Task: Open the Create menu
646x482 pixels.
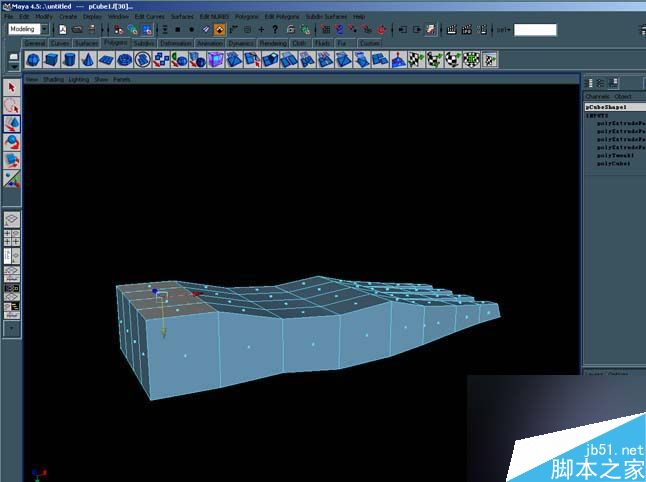Action: (68, 16)
